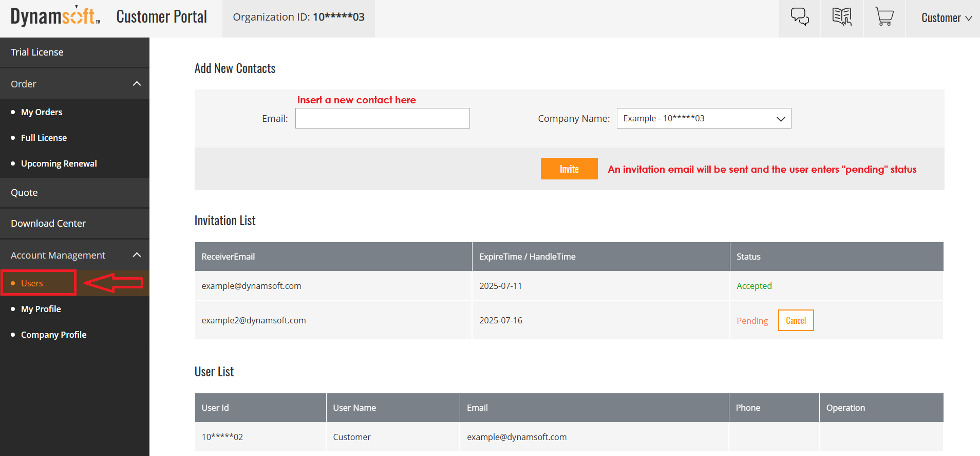Open the Quote section
The width and height of the screenshot is (980, 456).
tap(24, 192)
